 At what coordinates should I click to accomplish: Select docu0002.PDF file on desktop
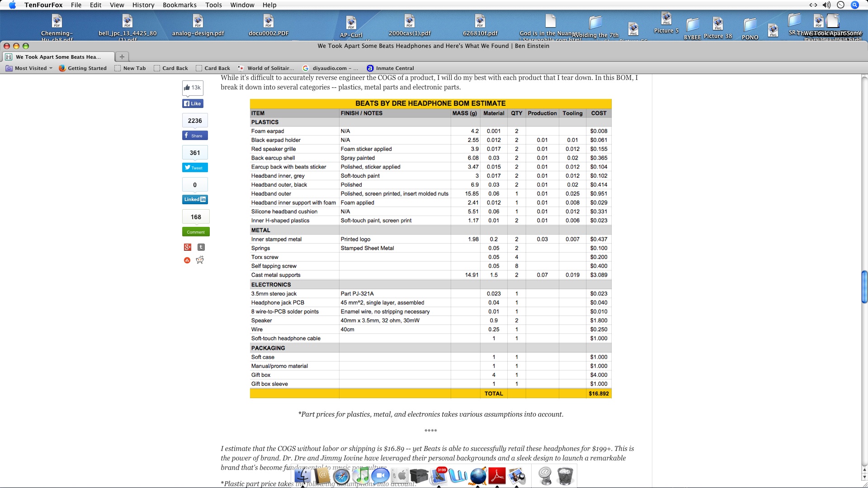[x=269, y=26]
